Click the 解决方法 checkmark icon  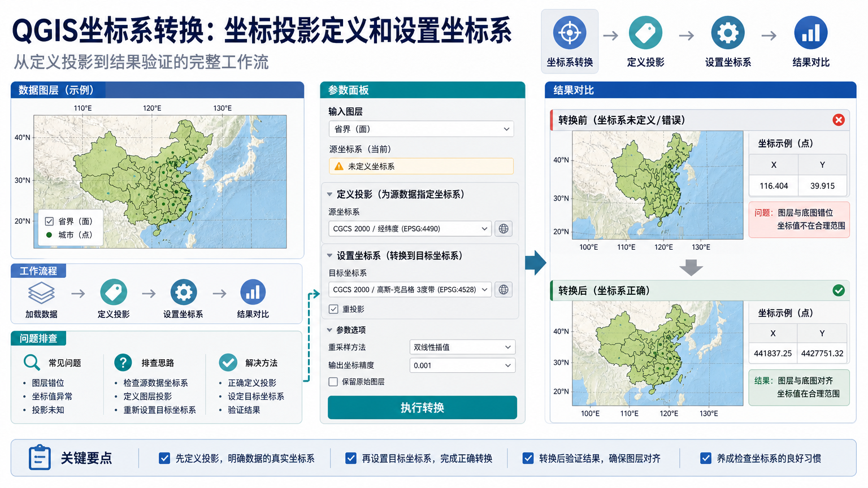point(228,363)
